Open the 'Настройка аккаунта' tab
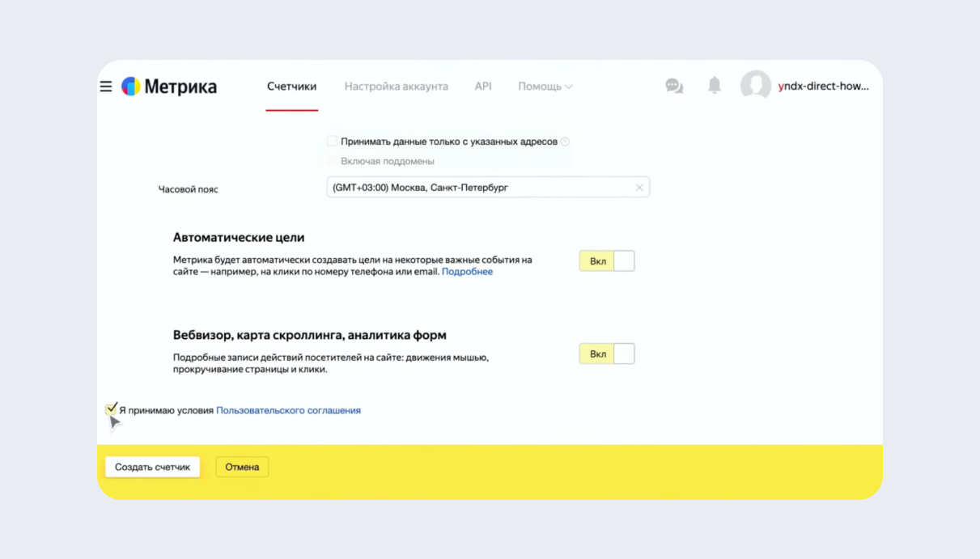980x559 pixels. [x=397, y=87]
